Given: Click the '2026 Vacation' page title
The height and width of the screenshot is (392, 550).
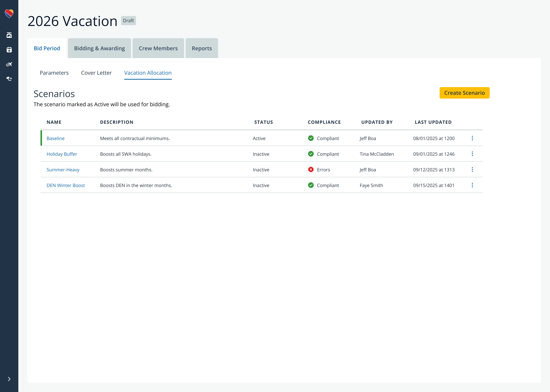Looking at the screenshot, I should click(72, 21).
